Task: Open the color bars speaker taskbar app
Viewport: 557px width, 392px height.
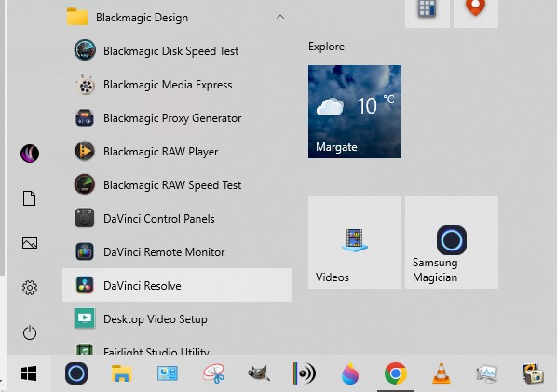Action: (304, 373)
